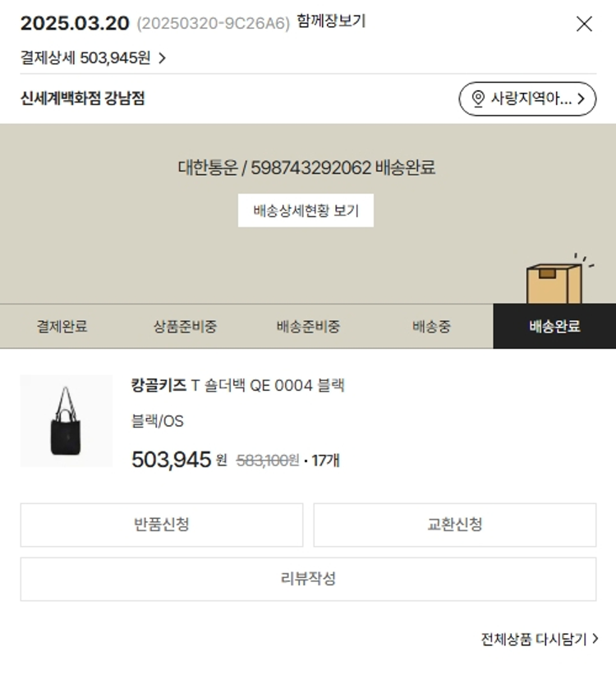
Task: Select the 배송중 status tab
Action: [x=431, y=326]
